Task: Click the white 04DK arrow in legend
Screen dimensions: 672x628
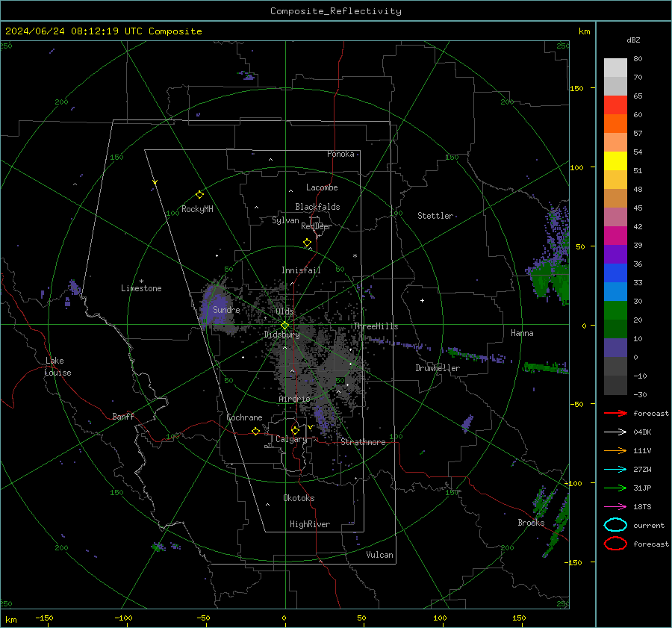Action: [x=615, y=432]
